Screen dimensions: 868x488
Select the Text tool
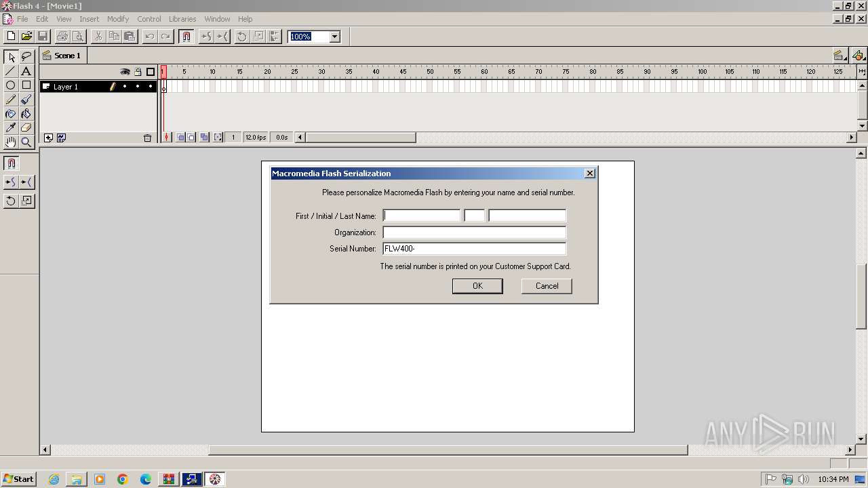pyautogui.click(x=26, y=71)
